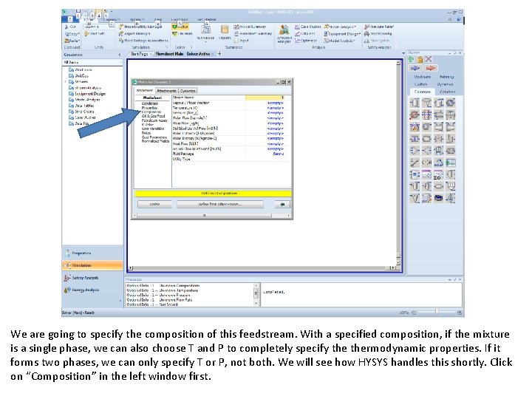The height and width of the screenshot is (399, 532).
Task: Select Conditions in the worksheet list
Action: (149, 103)
